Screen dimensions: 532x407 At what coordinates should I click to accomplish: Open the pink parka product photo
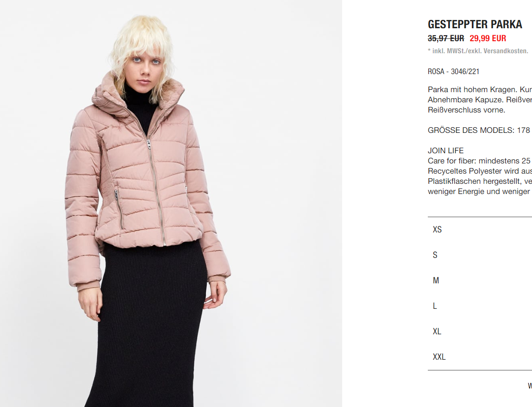click(x=171, y=204)
